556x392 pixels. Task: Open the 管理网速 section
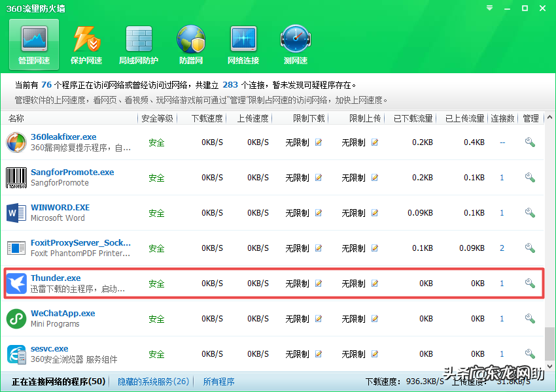[33, 44]
